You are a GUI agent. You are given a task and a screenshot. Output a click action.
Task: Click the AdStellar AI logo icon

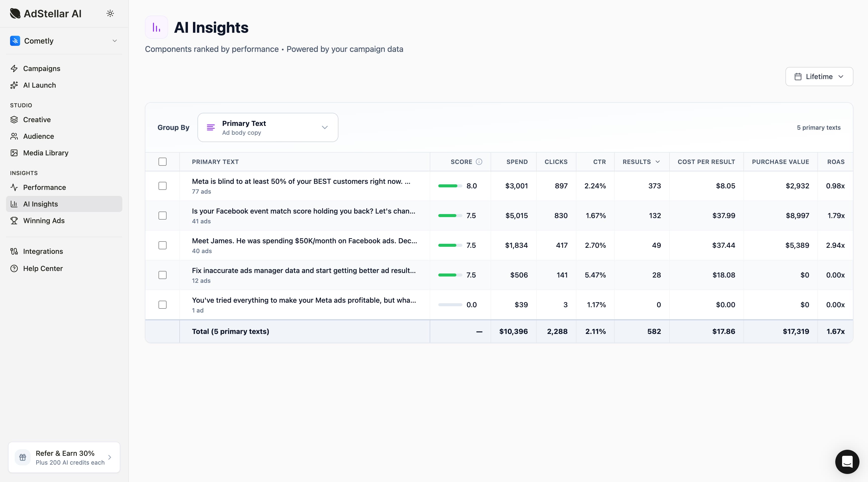(x=15, y=13)
